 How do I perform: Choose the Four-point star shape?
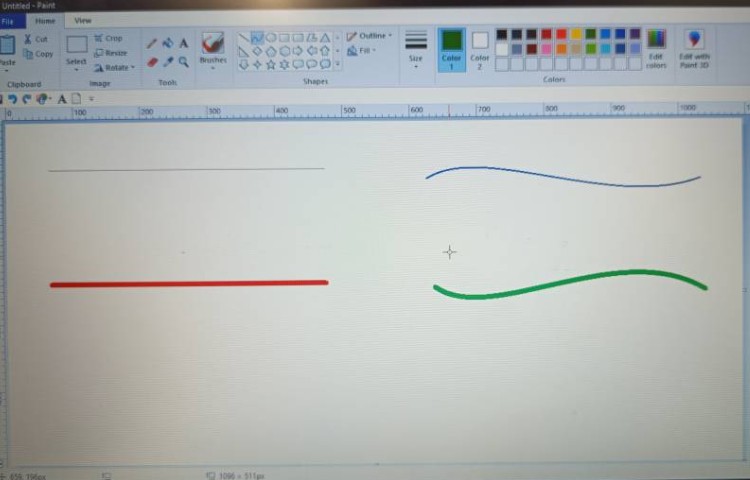coord(257,64)
